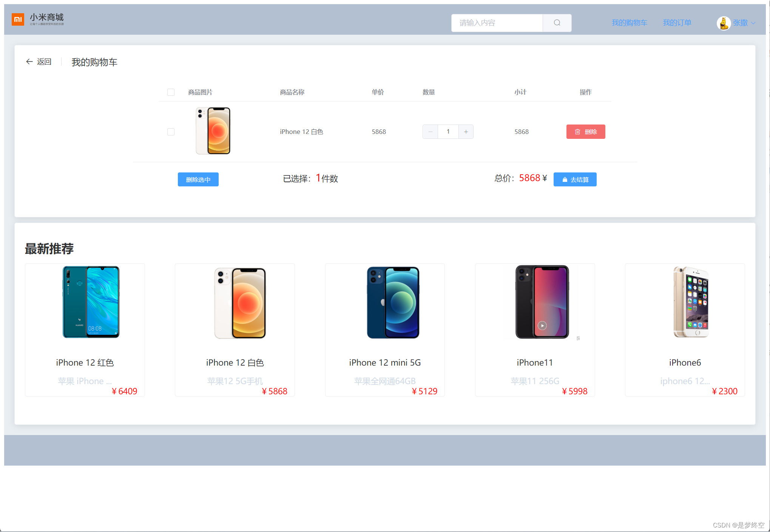Click 删除选中 delete selected button
The height and width of the screenshot is (532, 770).
(198, 180)
